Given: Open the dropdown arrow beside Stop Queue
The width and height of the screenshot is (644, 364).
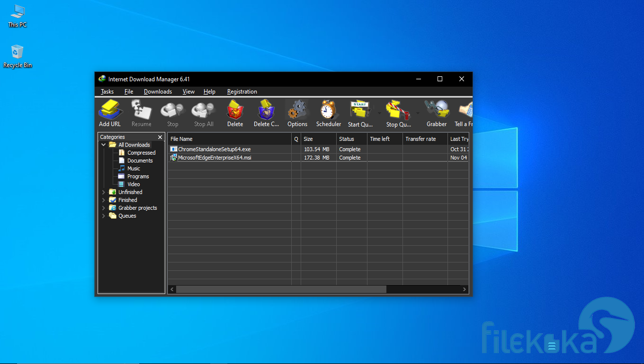Looking at the screenshot, I should coord(417,113).
